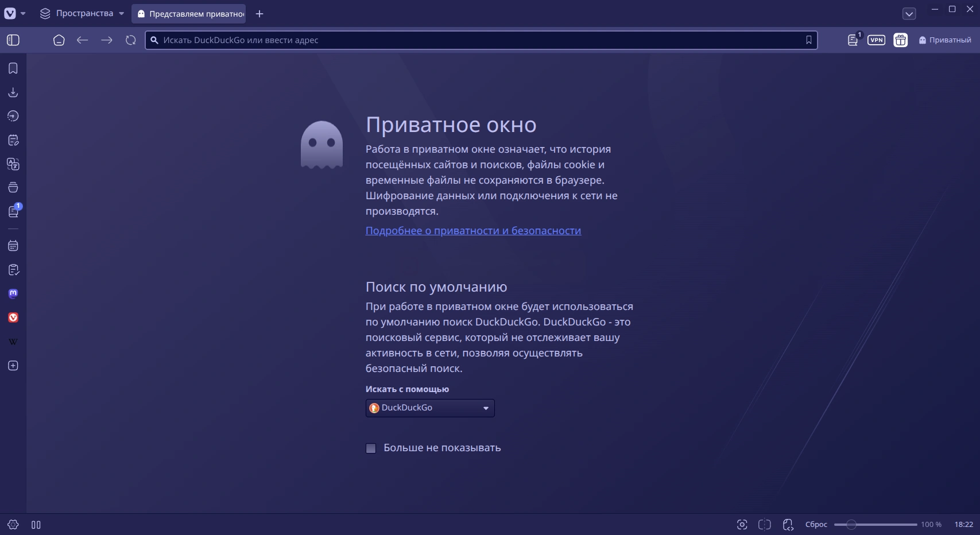Open the Tasks panel

(13, 269)
